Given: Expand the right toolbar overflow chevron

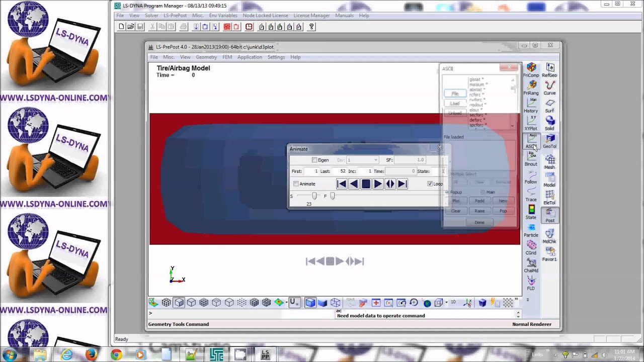Looking at the screenshot, I should (x=528, y=300).
